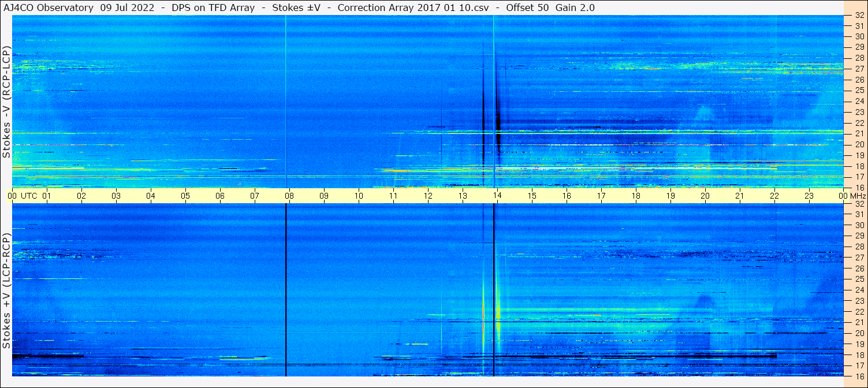The width and height of the screenshot is (868, 388).
Task: Click the 30 MHz label of upper Stokes -V panel
Action: click(x=859, y=36)
